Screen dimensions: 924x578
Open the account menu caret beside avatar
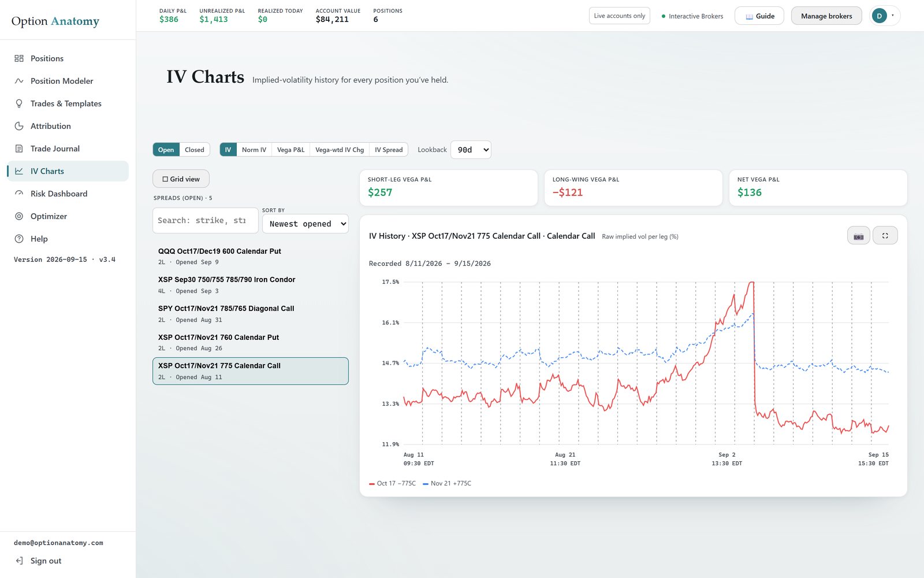coord(893,16)
